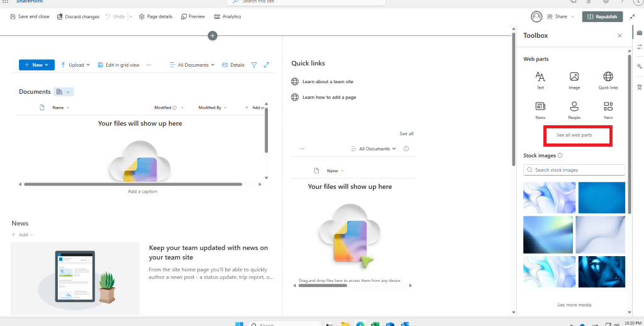The width and height of the screenshot is (644, 326).
Task: Open the library switcher next to Documents
Action: 64,92
